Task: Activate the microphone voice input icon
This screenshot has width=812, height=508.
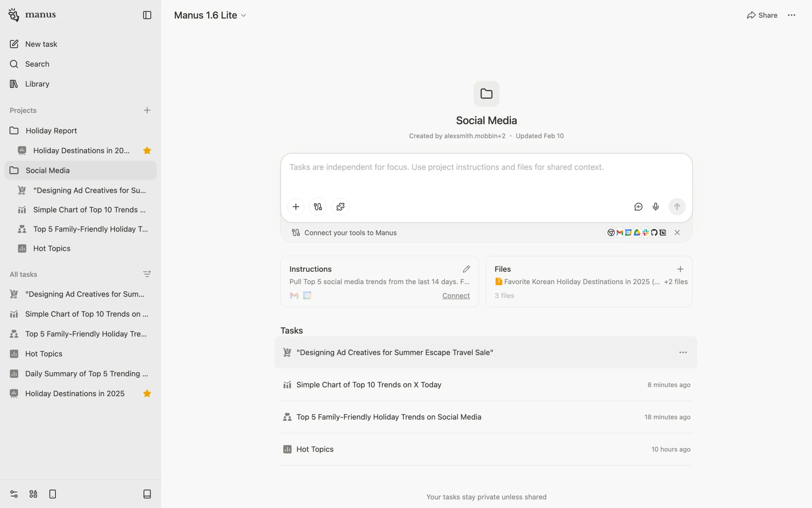Action: tap(656, 207)
